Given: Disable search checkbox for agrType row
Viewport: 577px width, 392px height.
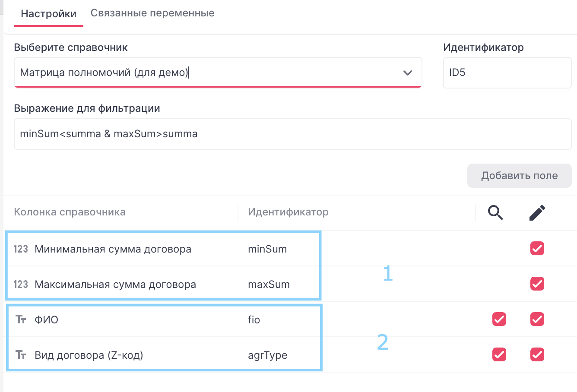Looking at the screenshot, I should tap(499, 354).
